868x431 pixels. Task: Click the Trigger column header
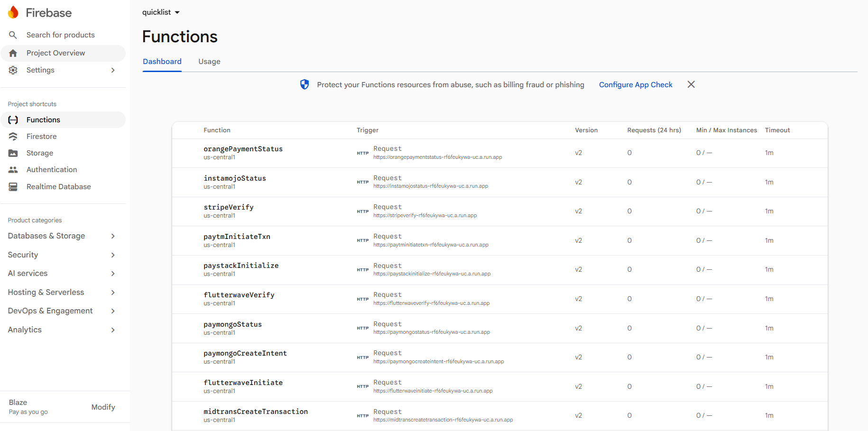pyautogui.click(x=368, y=130)
